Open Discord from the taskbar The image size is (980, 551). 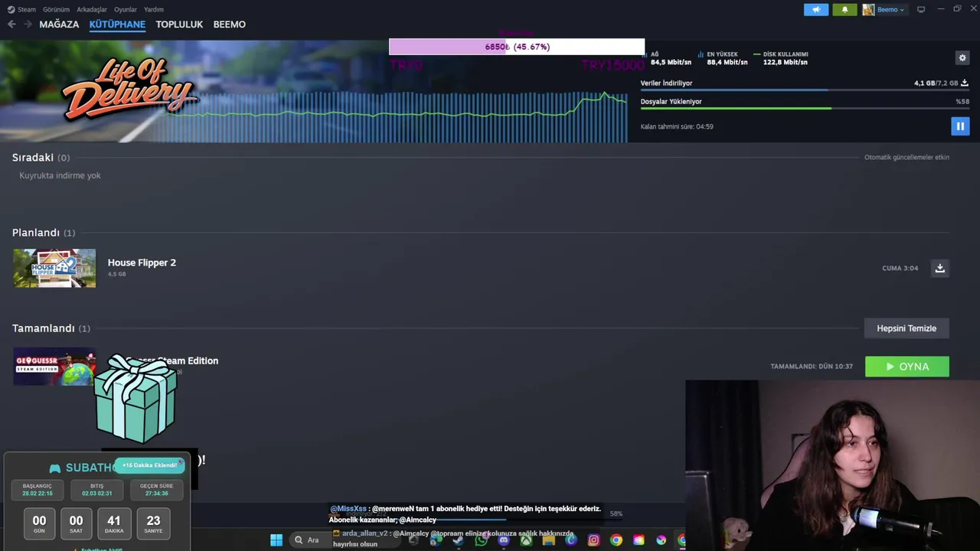click(x=503, y=540)
